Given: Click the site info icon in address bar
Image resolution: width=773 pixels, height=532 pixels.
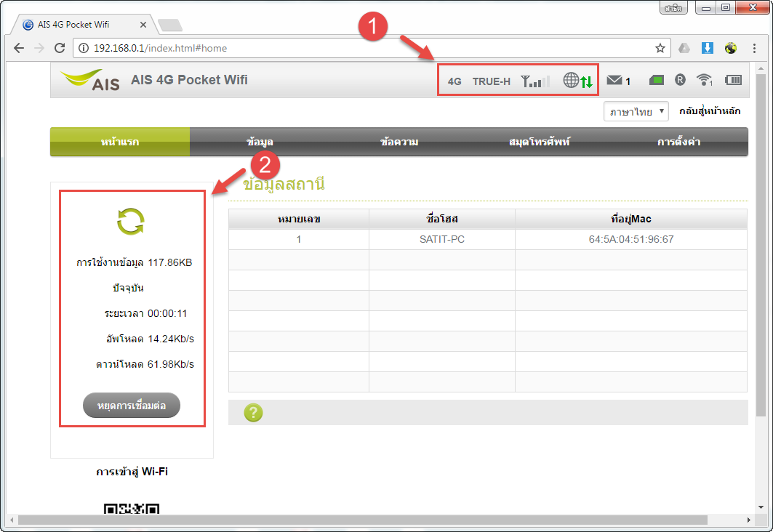Looking at the screenshot, I should (84, 48).
